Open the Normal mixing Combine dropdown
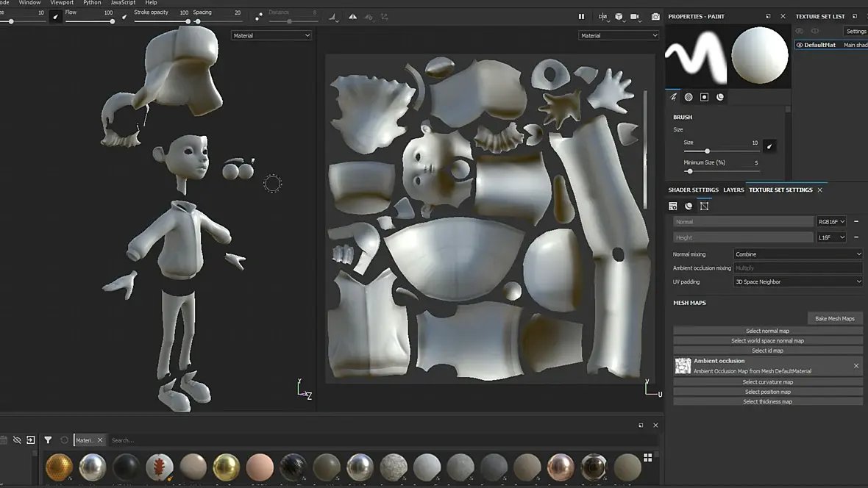The height and width of the screenshot is (488, 868). click(797, 254)
